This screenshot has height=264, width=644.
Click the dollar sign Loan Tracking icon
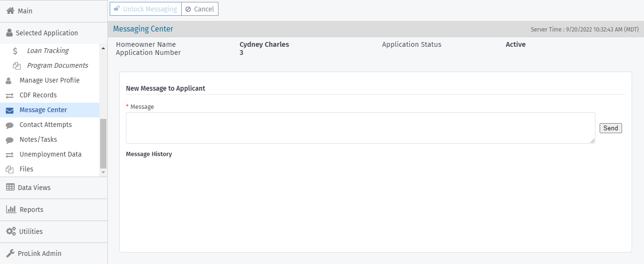16,51
